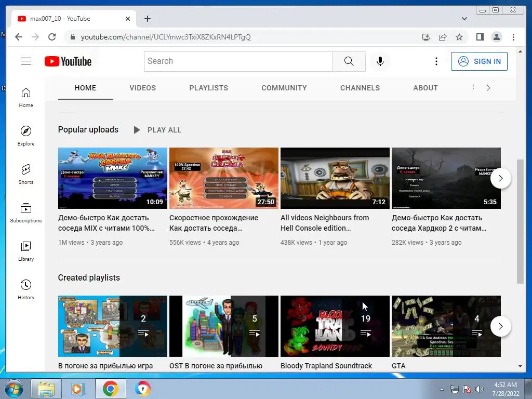The width and height of the screenshot is (532, 399).
Task: Open Shorts in the sidebar
Action: (x=26, y=174)
